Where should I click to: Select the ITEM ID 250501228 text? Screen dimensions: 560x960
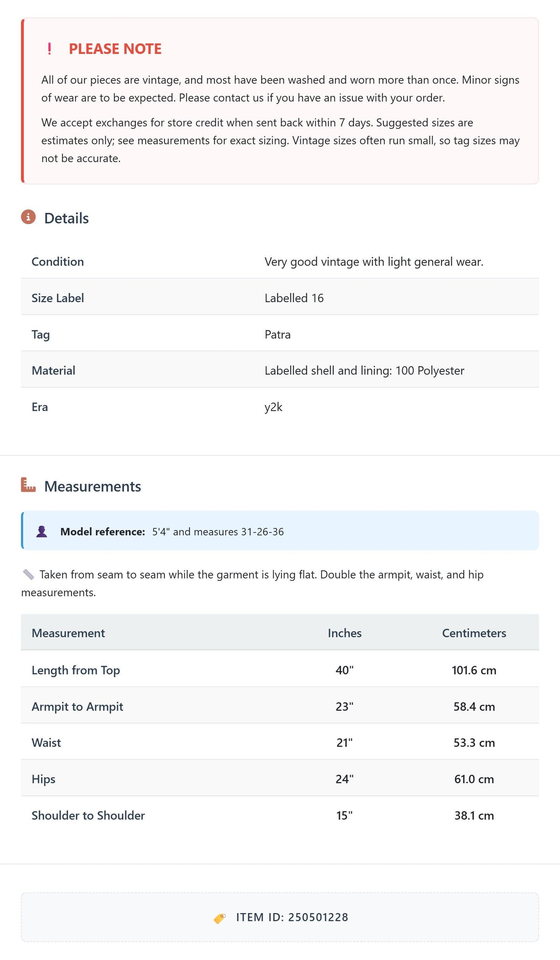click(x=292, y=917)
